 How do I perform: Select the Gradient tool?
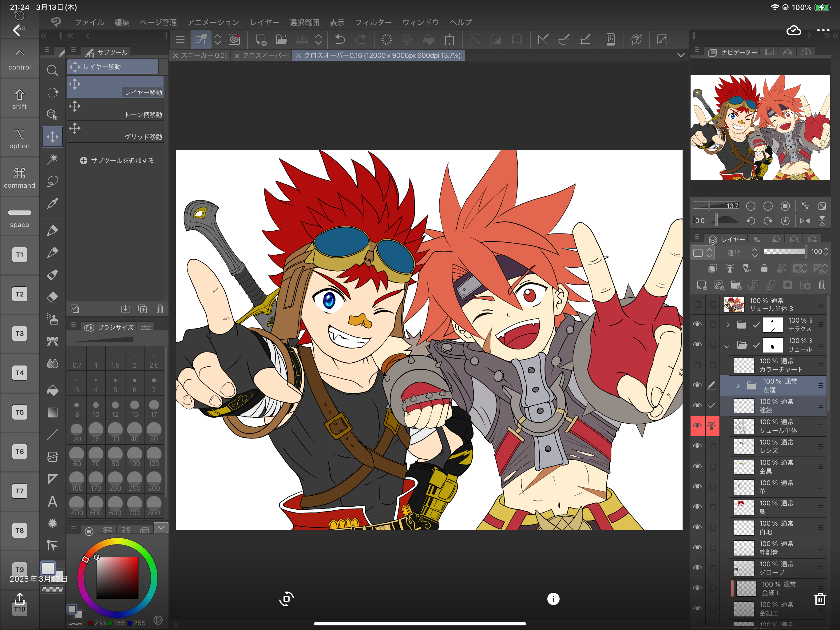coord(52,412)
